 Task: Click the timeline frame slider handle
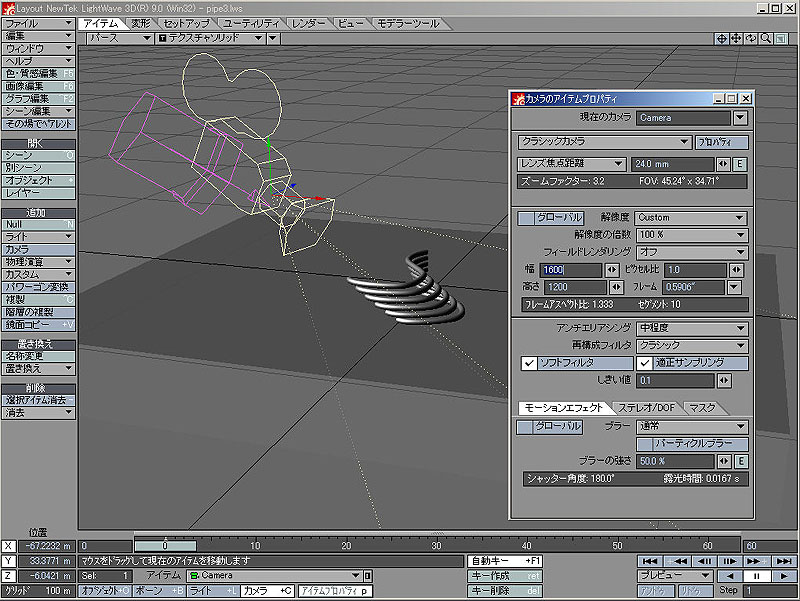[165, 545]
